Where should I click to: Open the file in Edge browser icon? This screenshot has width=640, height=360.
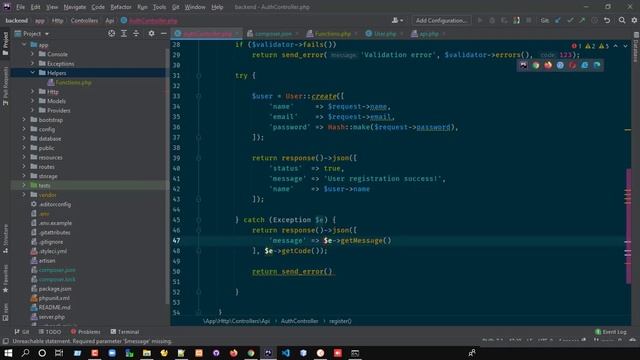coord(597,65)
